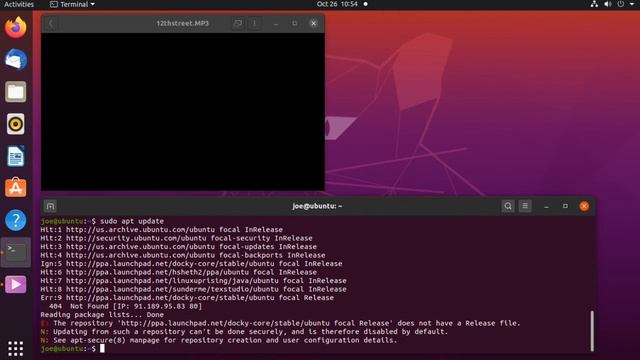Click the 'Reading package lists... Done' line
This screenshot has height=360, width=640.
click(102, 315)
